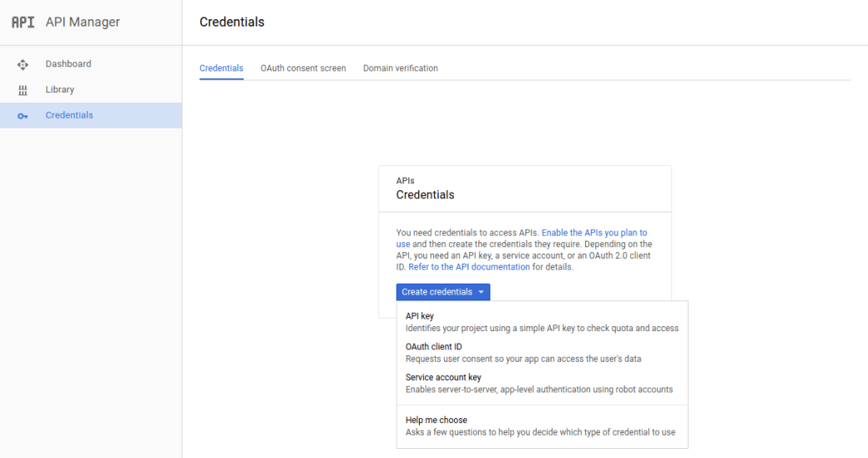Image resolution: width=868 pixels, height=458 pixels.
Task: Follow the 'Enable the APIs you plan to' link
Action: 594,233
